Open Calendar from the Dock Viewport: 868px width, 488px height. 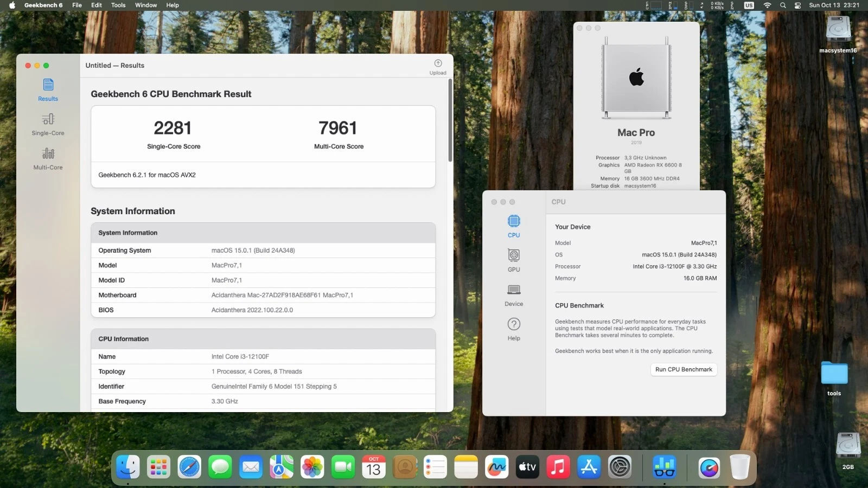click(x=374, y=466)
